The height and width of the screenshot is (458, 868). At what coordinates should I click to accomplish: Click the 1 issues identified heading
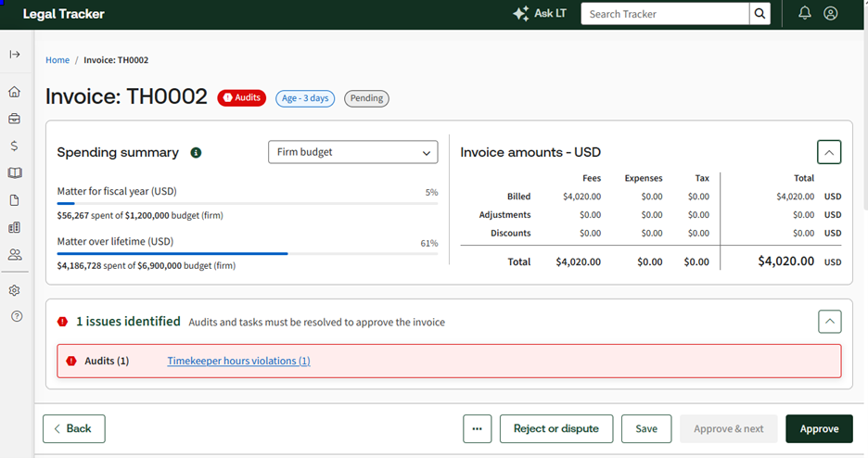tap(128, 322)
